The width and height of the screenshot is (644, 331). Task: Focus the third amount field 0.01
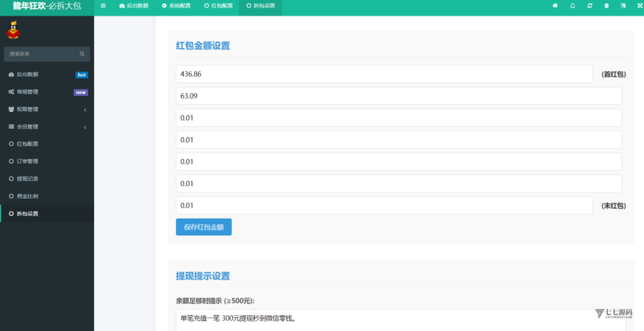click(399, 117)
